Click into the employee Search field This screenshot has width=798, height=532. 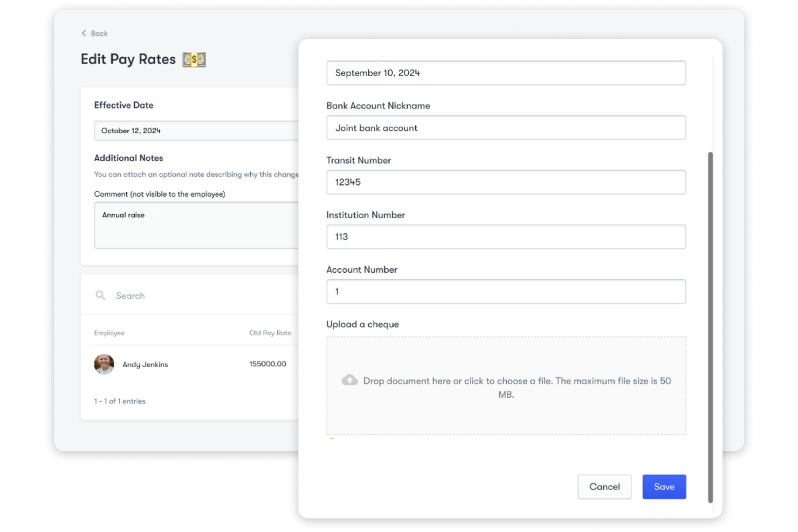pyautogui.click(x=205, y=296)
